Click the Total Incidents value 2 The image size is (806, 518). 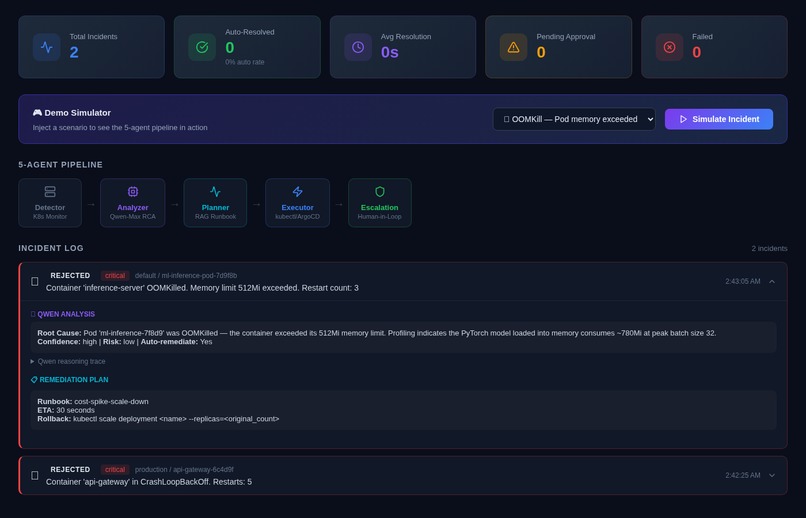click(x=74, y=52)
